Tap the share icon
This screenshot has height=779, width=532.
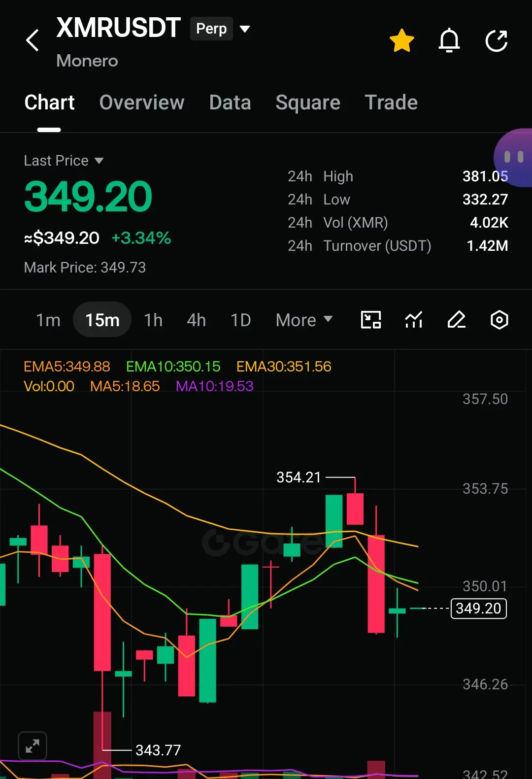tap(497, 40)
